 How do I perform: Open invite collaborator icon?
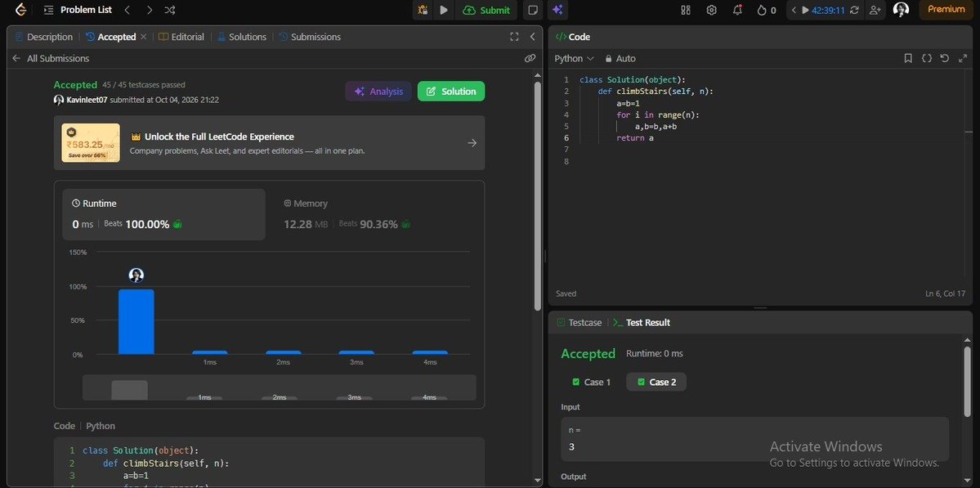(875, 10)
